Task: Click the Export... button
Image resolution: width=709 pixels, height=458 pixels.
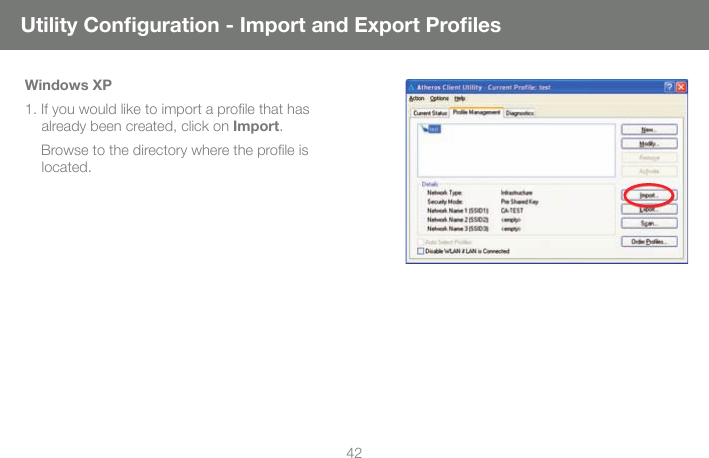Action: pos(649,209)
